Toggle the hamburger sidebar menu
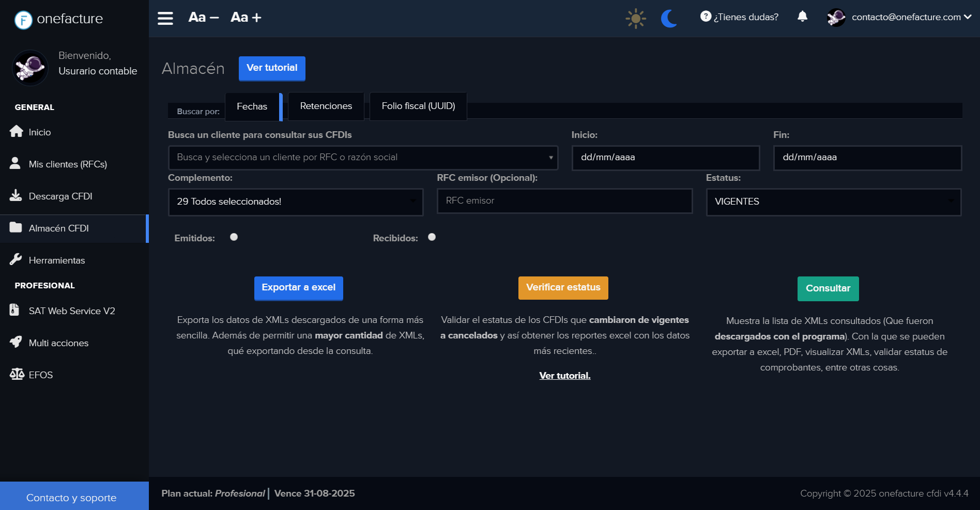Image resolution: width=980 pixels, height=510 pixels. (165, 18)
